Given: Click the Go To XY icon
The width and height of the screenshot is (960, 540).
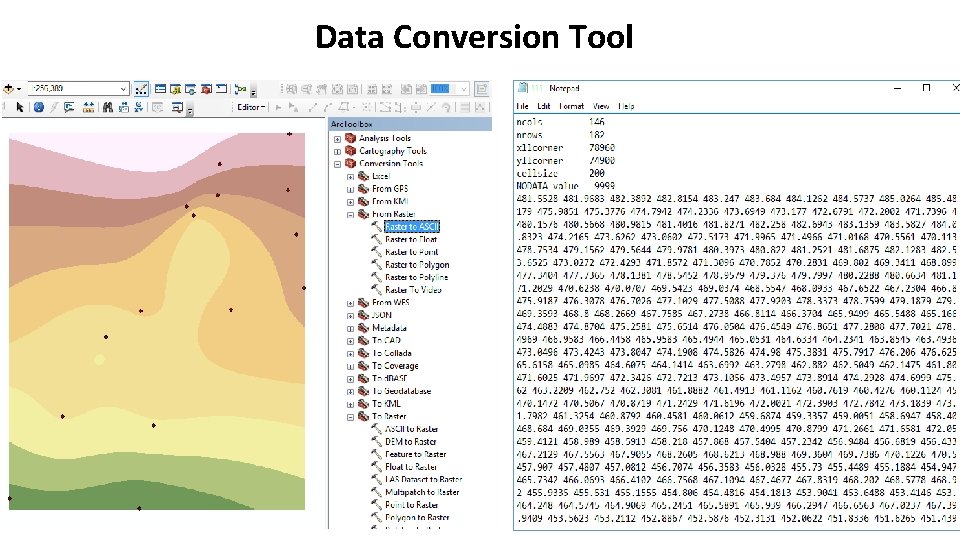Looking at the screenshot, I should point(139,108).
